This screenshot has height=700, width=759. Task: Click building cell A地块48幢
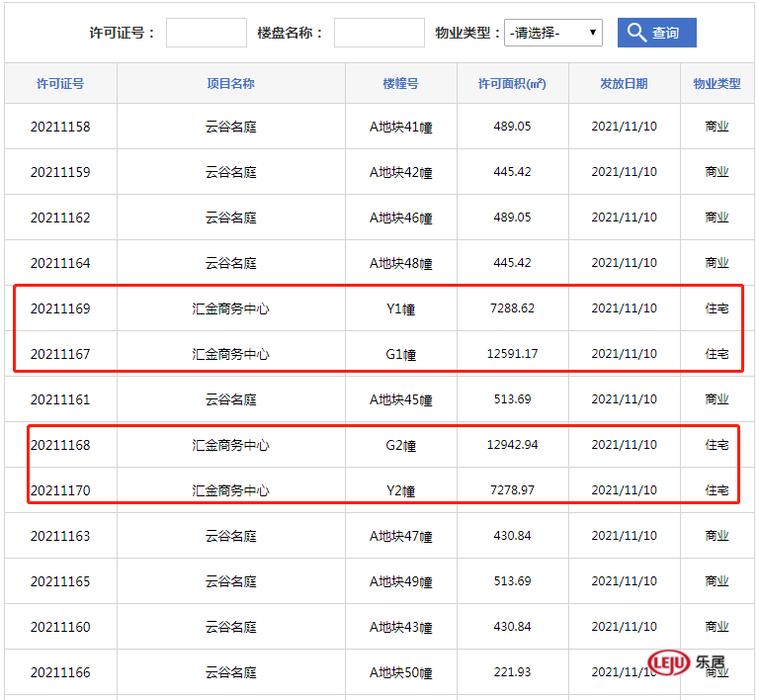point(401,263)
